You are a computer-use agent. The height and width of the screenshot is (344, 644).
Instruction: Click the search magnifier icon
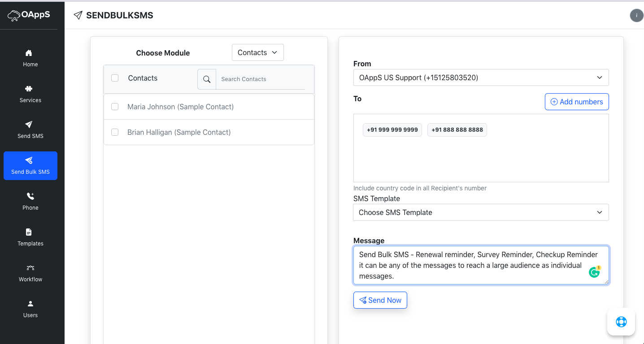click(207, 79)
